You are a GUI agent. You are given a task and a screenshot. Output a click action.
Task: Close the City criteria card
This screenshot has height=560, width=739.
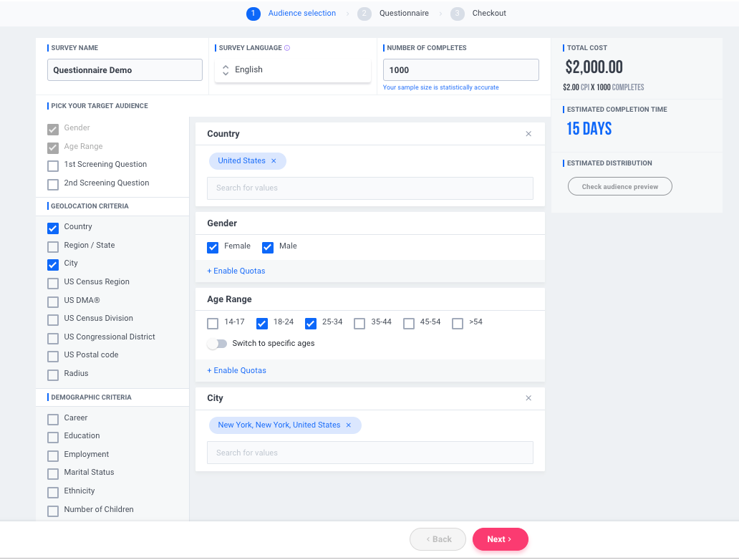[x=528, y=398]
